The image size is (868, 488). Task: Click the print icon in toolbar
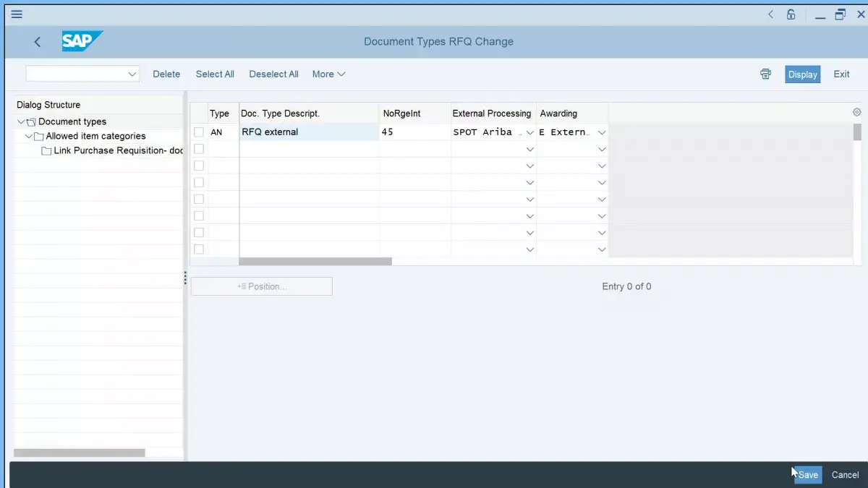pyautogui.click(x=765, y=74)
